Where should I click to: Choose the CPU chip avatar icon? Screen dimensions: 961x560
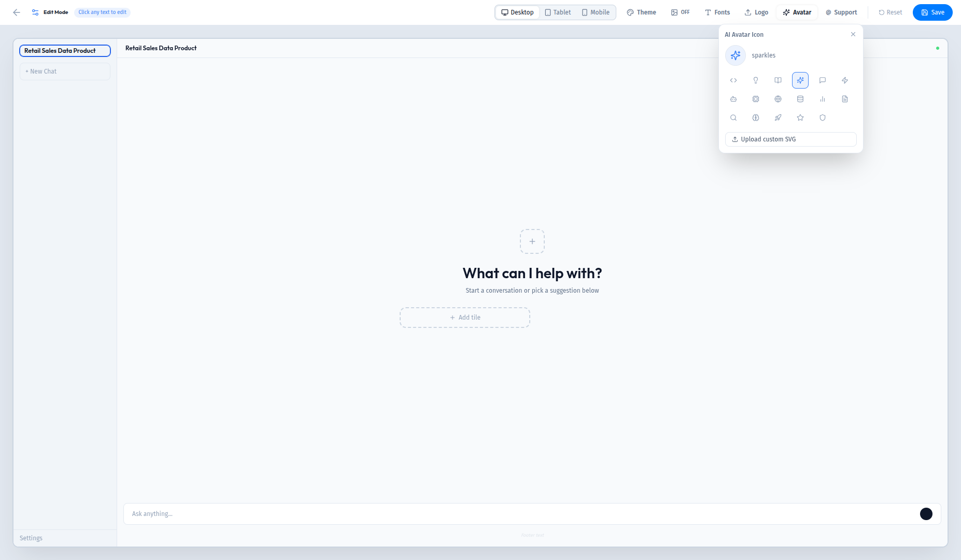(756, 99)
